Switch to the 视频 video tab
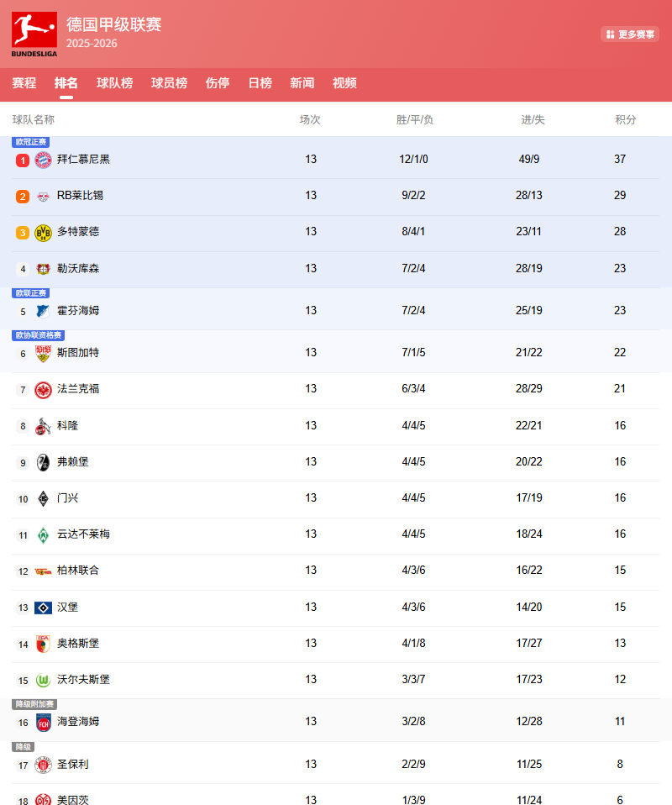 click(x=344, y=83)
